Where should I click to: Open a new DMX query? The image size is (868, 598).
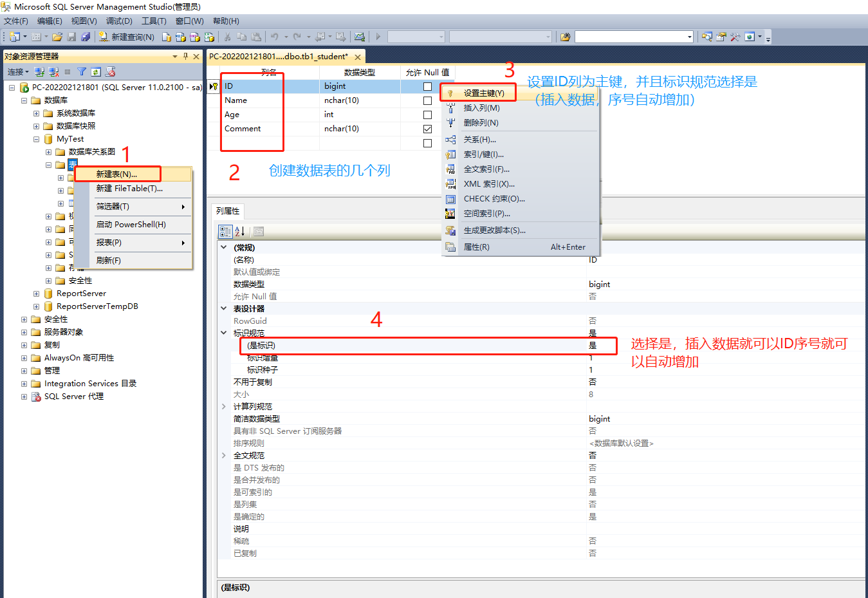point(194,37)
